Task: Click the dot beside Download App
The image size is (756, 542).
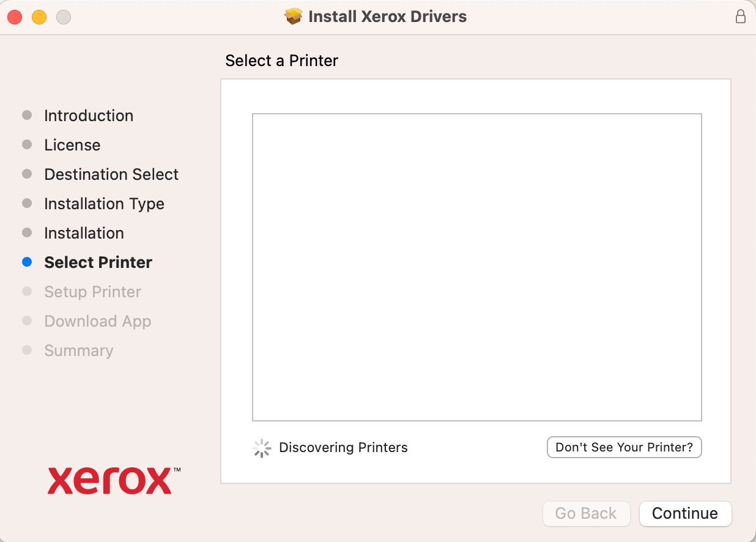Action: coord(27,321)
